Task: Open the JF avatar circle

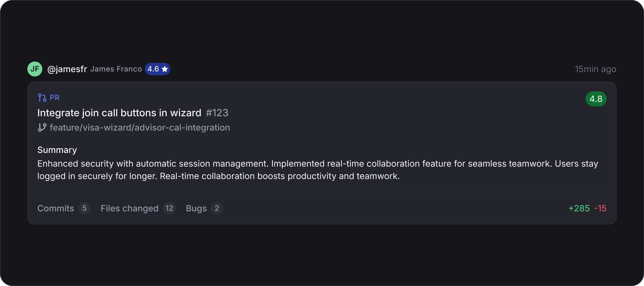Action: (35, 69)
